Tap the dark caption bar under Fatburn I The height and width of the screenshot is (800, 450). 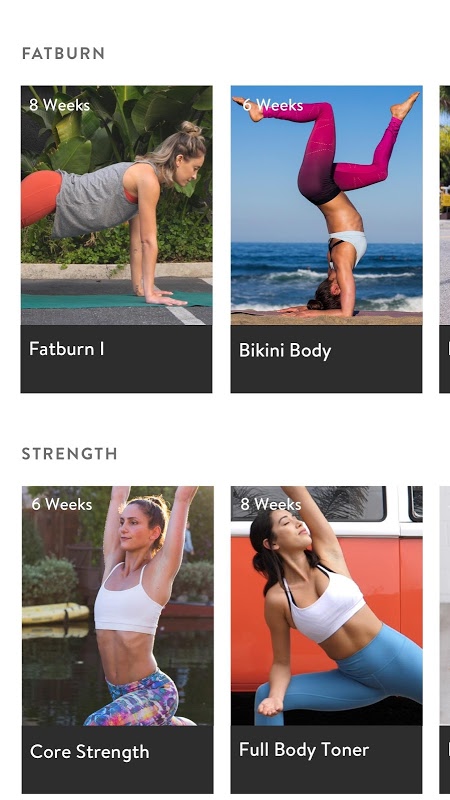point(116,359)
